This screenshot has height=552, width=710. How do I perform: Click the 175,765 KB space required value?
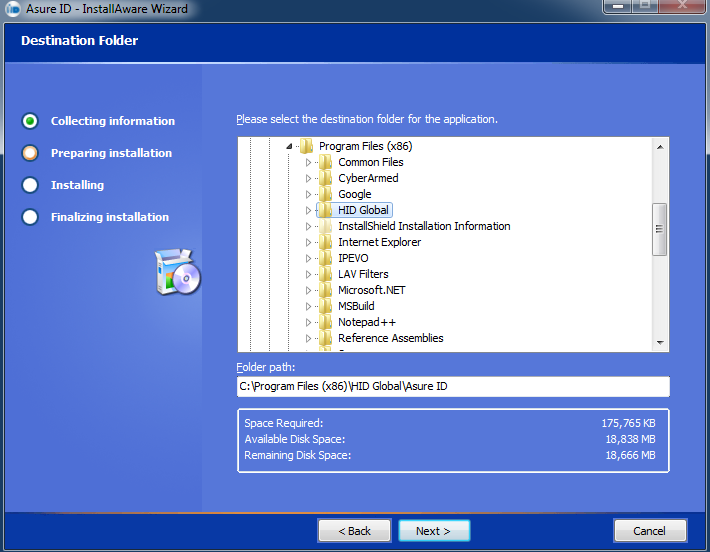628,423
